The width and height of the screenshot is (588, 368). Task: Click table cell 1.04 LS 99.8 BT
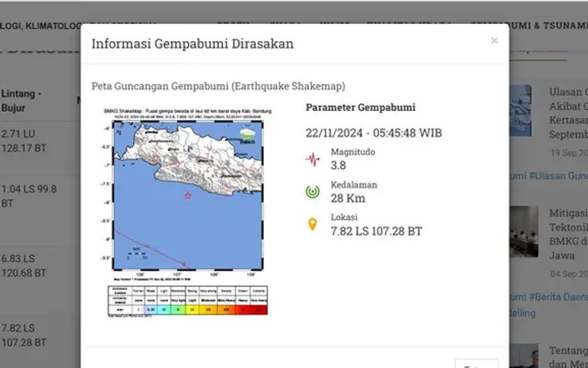pos(29,196)
